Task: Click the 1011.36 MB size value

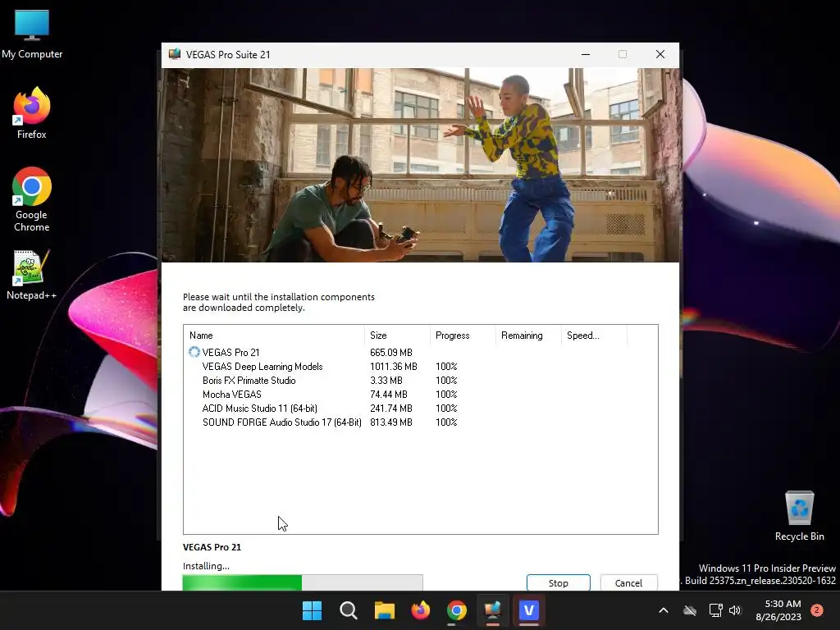Action: click(394, 367)
